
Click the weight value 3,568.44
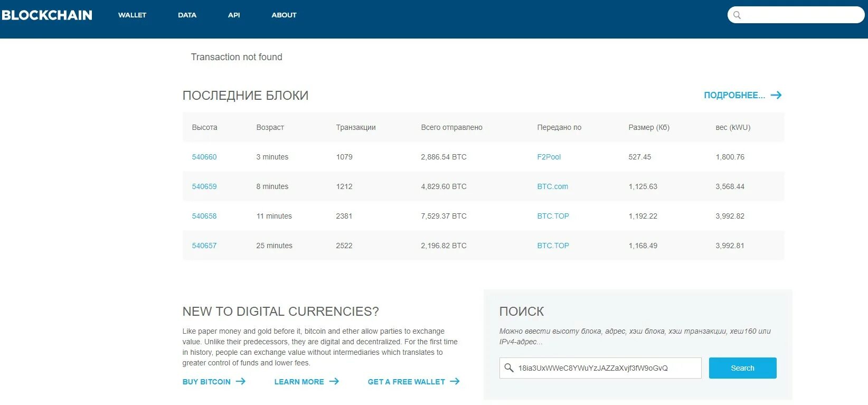(x=730, y=186)
